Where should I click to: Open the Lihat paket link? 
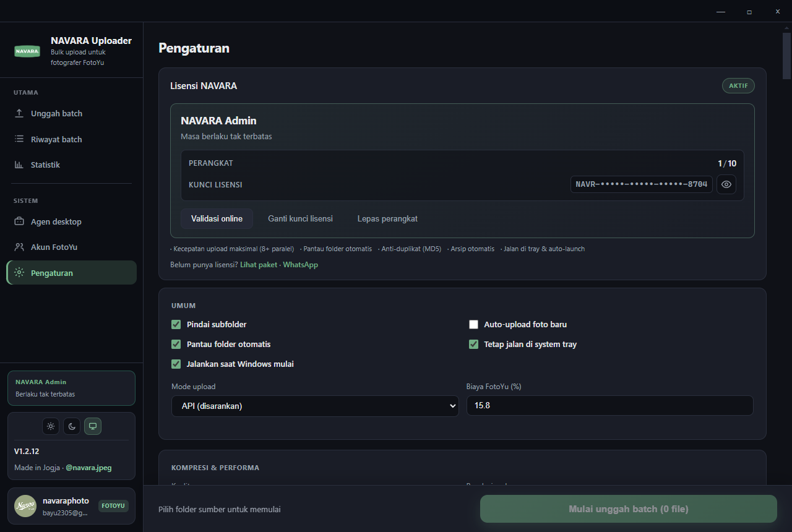[x=259, y=264]
